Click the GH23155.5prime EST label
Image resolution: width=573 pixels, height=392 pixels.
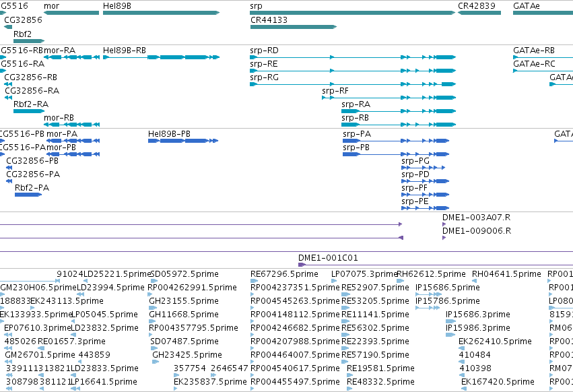pyautogui.click(x=184, y=301)
